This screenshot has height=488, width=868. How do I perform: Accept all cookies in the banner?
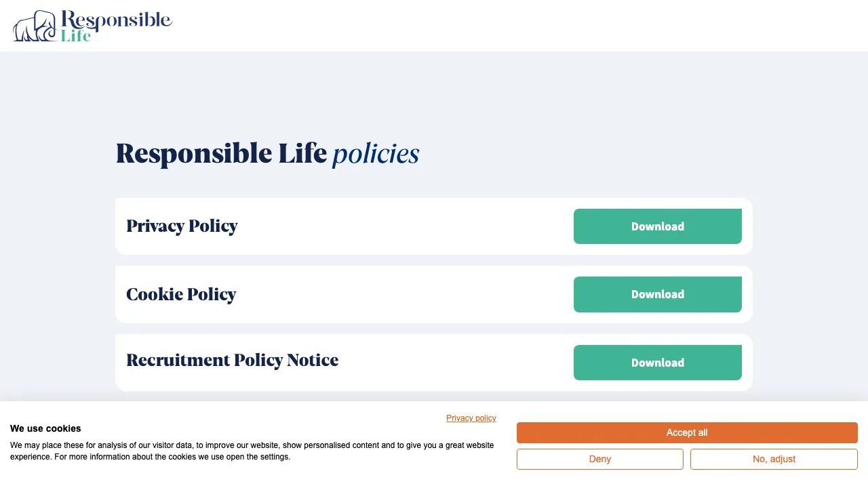[x=686, y=432]
